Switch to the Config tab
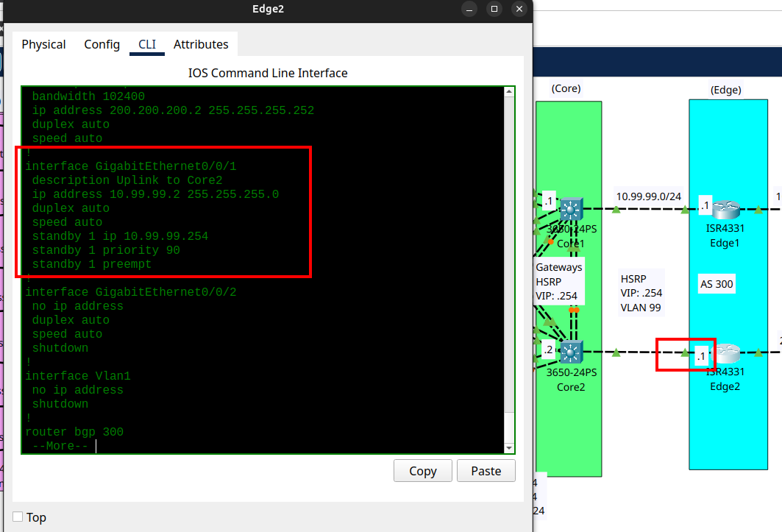This screenshot has height=532, width=782. pyautogui.click(x=102, y=44)
